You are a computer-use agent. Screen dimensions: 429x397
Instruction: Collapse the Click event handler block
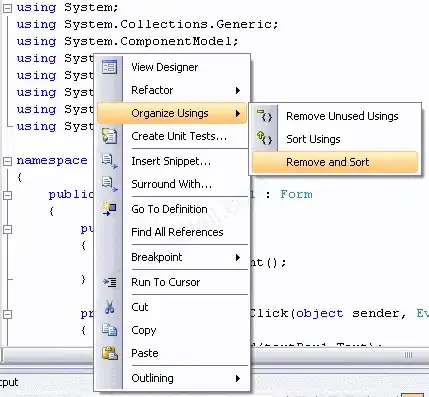pyautogui.click(x=7, y=314)
